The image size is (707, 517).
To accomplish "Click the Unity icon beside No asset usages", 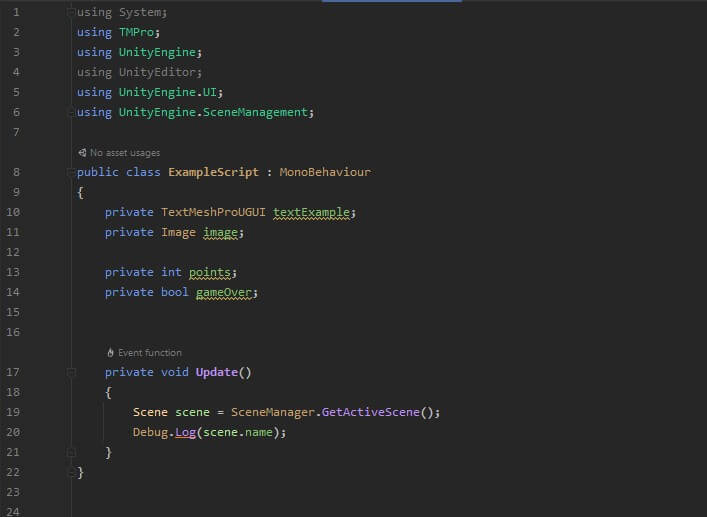I will click(x=82, y=153).
